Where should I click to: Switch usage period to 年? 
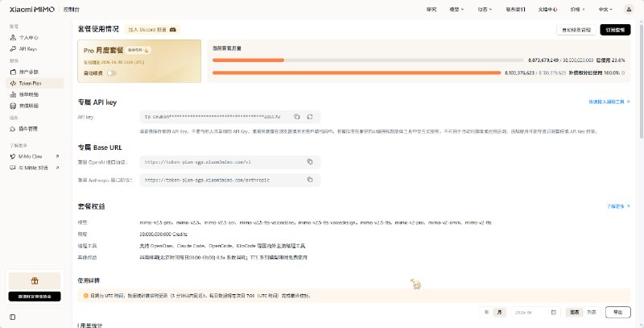point(487,313)
